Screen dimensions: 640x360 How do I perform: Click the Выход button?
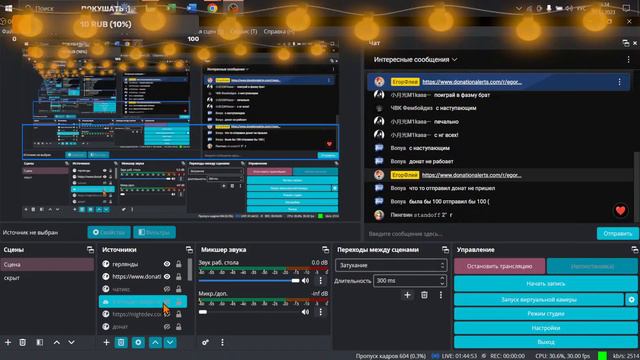[546, 342]
